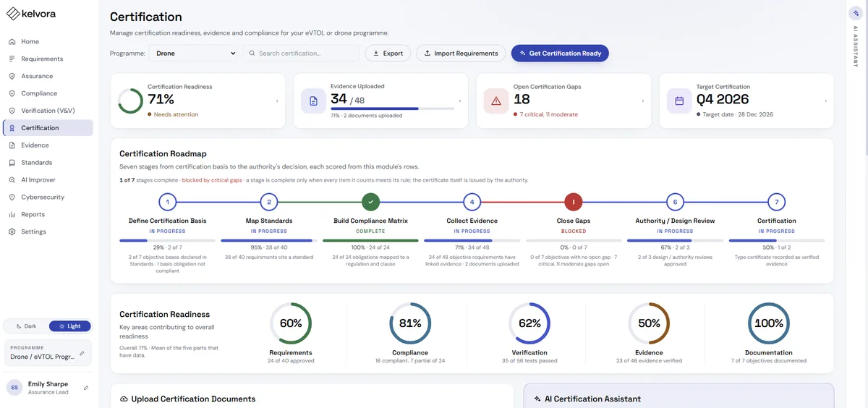
Task: Click the Verification 62% donut chart
Action: (x=529, y=323)
